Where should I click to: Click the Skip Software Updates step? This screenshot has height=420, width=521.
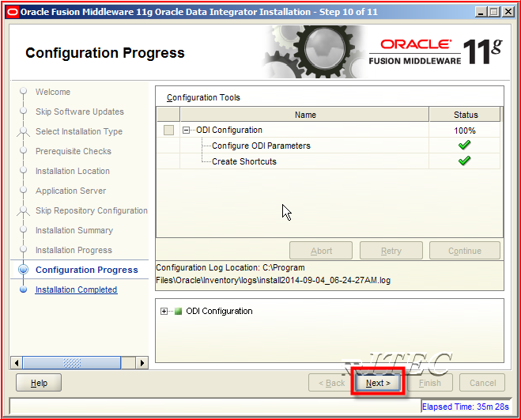80,112
